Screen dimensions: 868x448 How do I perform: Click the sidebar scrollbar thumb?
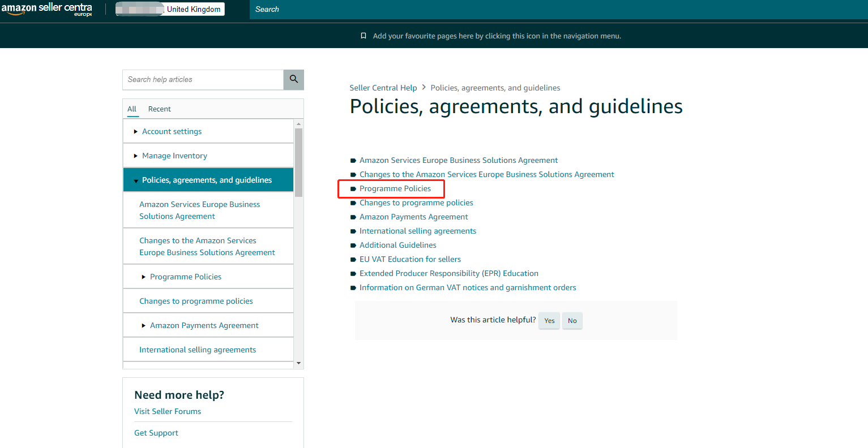tap(298, 162)
